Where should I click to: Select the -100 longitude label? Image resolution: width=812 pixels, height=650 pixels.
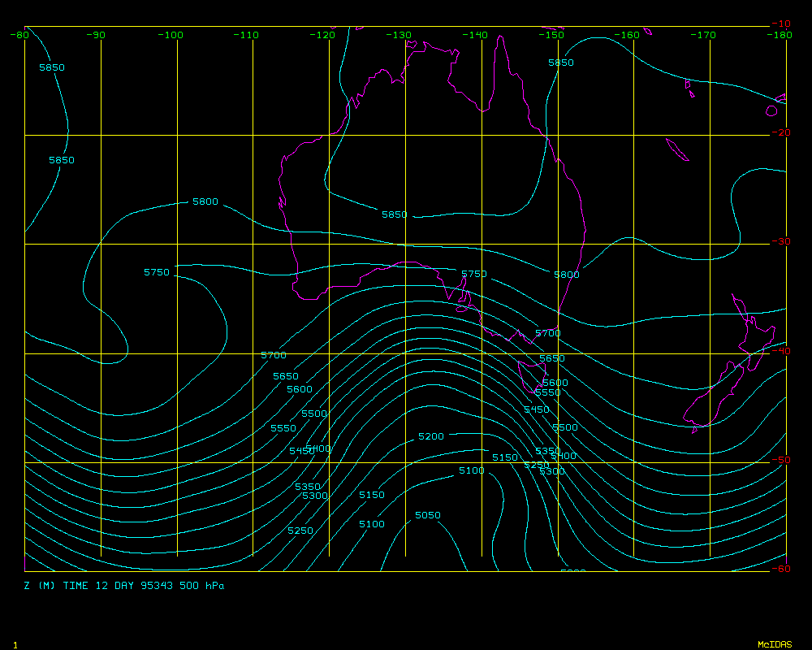[171, 35]
